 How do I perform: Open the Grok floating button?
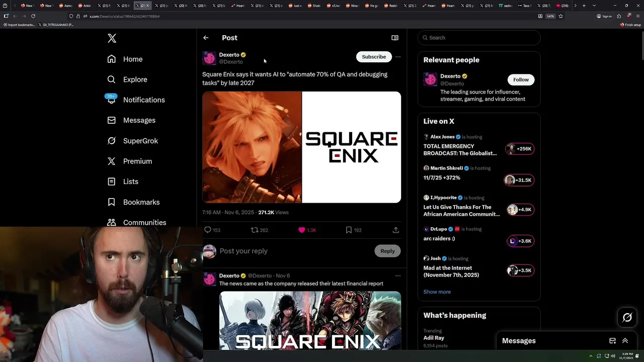(x=627, y=317)
